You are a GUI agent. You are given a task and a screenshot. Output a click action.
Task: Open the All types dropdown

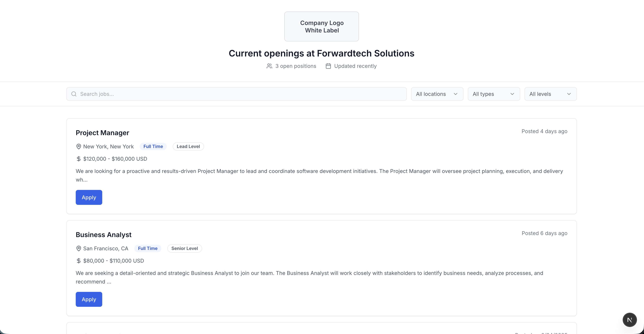pos(493,94)
